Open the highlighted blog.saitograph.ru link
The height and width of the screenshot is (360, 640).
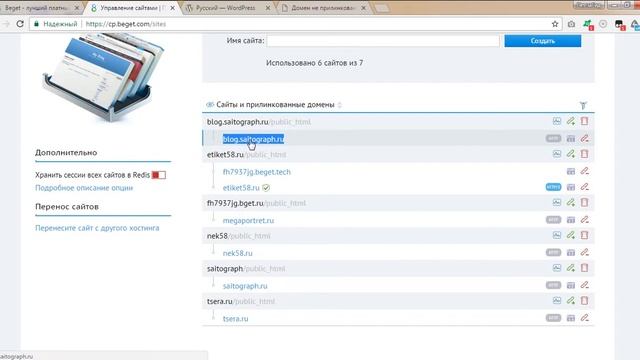253,139
